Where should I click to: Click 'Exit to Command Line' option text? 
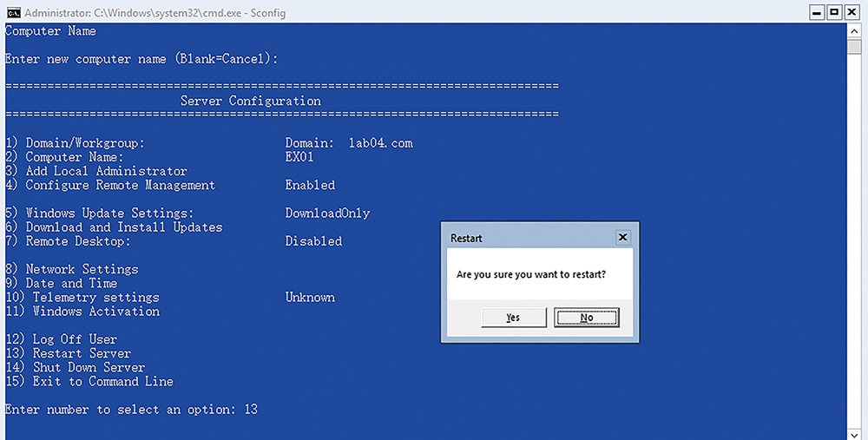103,381
